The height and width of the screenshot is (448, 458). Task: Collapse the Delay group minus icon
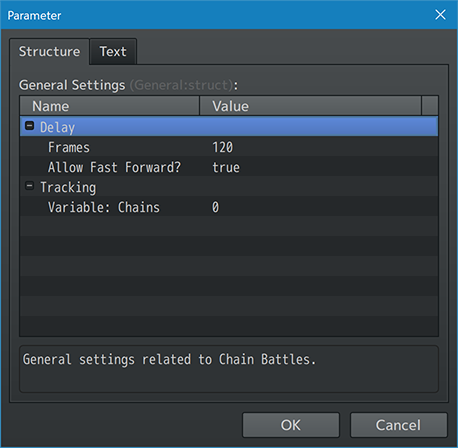(x=29, y=126)
